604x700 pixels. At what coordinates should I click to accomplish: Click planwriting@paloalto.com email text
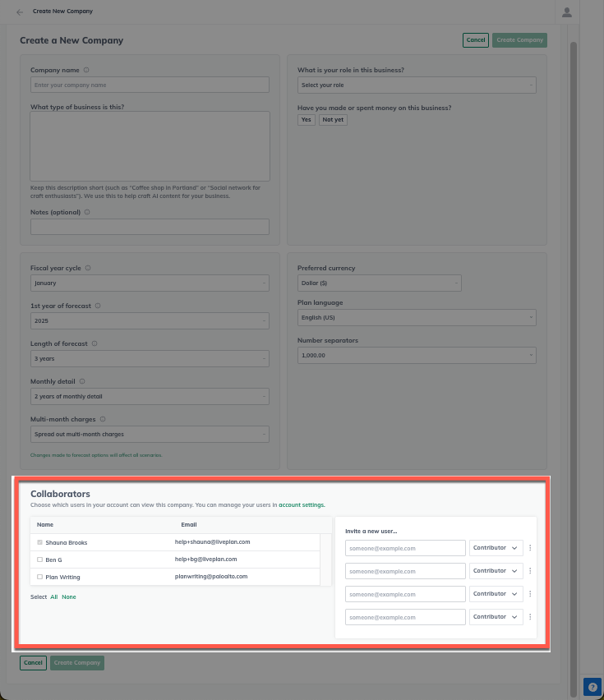[x=211, y=576]
